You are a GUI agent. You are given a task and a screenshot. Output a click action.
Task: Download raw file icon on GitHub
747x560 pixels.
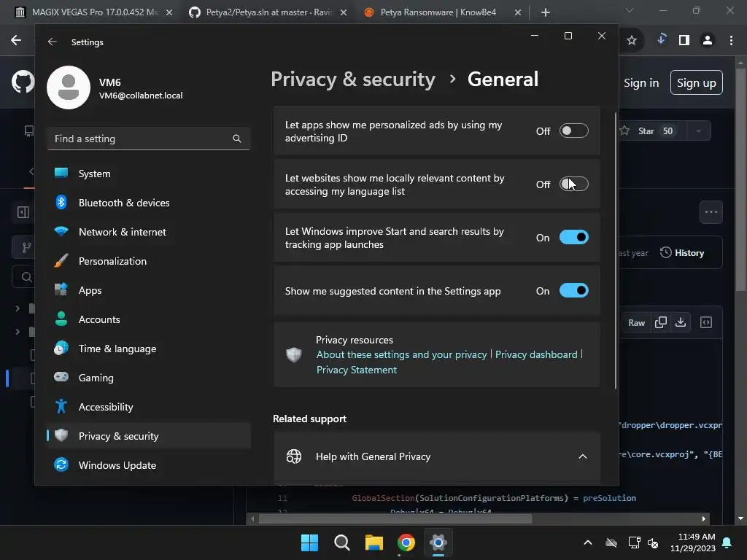(681, 323)
